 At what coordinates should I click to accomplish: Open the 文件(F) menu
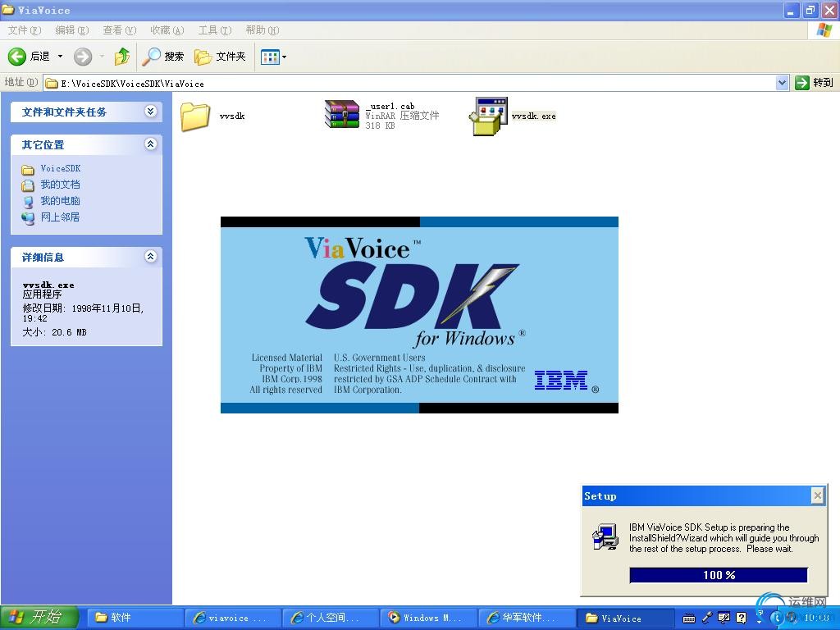(x=25, y=30)
